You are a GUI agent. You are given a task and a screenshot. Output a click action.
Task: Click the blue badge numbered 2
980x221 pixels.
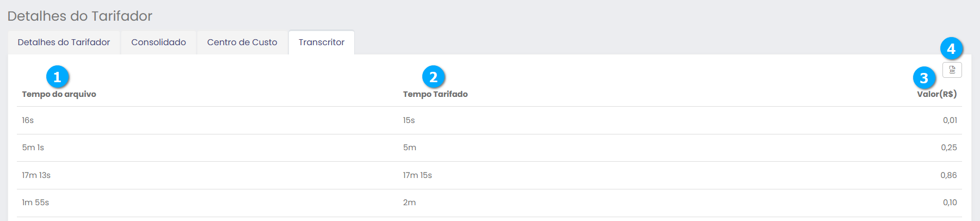click(433, 77)
